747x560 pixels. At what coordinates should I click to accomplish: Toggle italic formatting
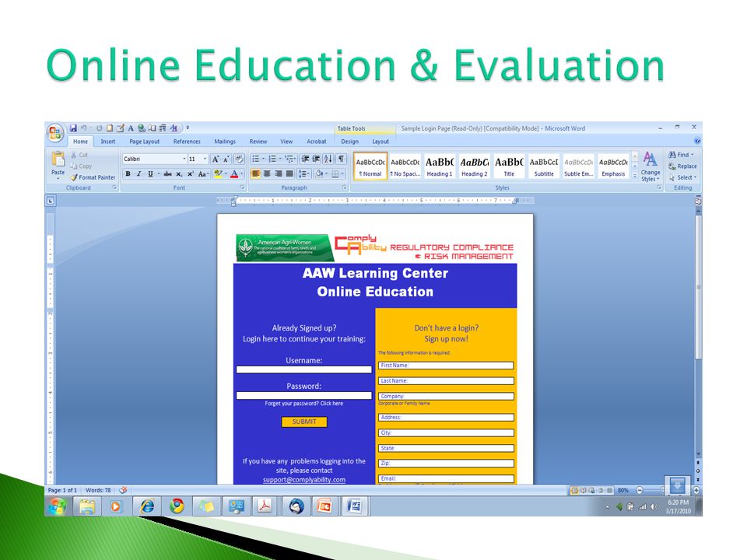pos(139,174)
